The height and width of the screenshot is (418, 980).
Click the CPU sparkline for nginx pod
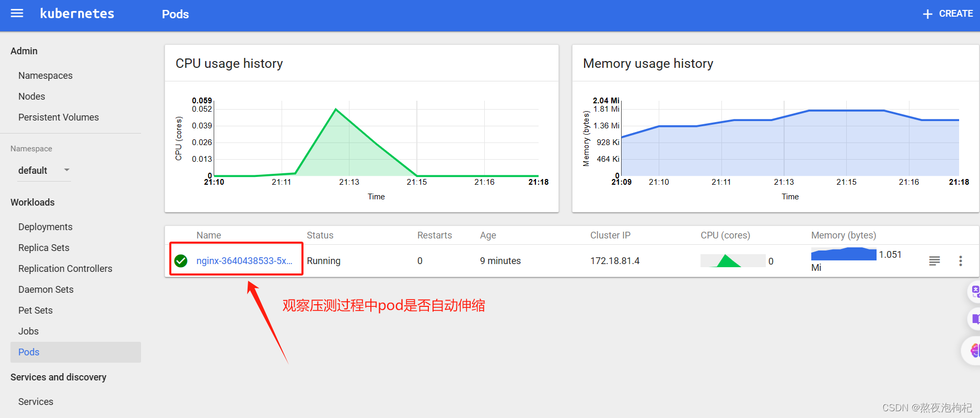[733, 260]
